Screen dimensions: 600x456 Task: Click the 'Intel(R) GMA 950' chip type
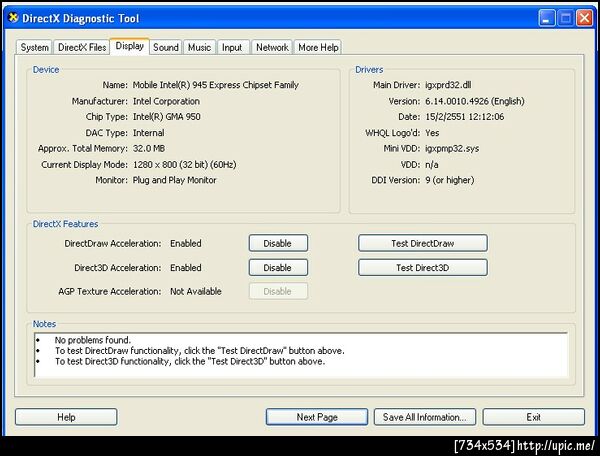166,117
